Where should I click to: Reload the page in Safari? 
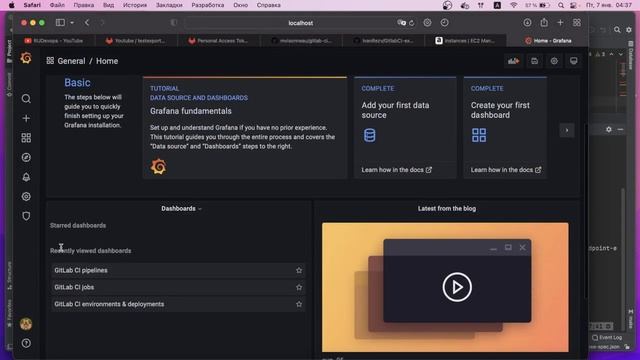pos(411,23)
